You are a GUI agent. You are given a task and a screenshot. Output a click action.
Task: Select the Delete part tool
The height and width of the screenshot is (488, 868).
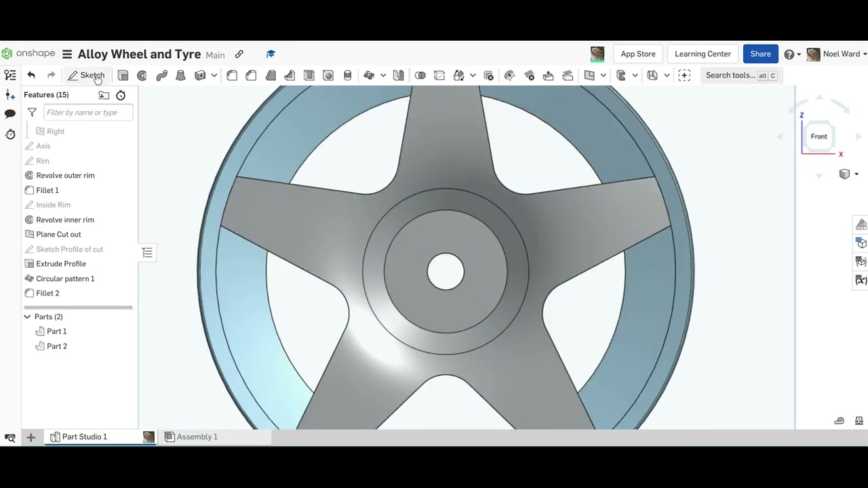pyautogui.click(x=488, y=75)
